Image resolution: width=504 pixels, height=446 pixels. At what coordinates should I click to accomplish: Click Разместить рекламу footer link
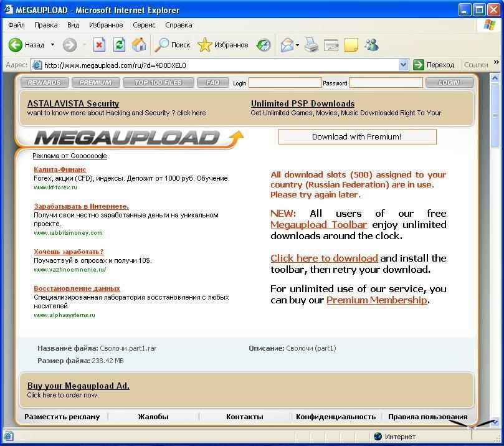[x=62, y=417]
